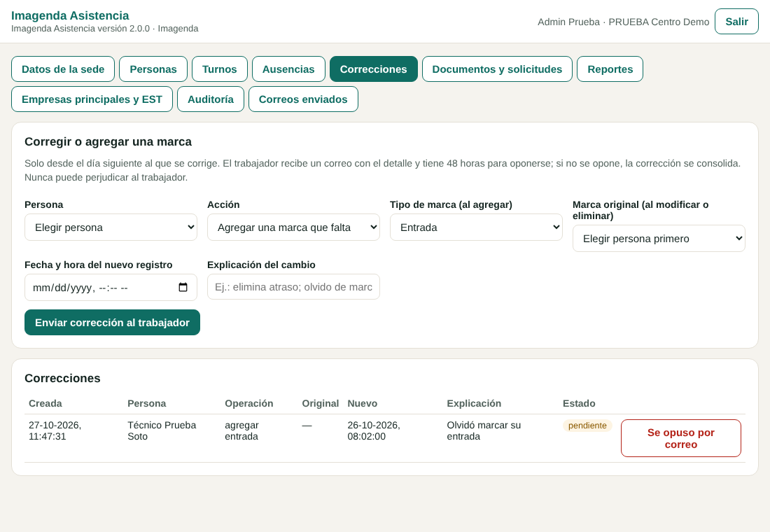Viewport: 770px width, 532px height.
Task: Click the Estado column header
Action: (x=579, y=403)
